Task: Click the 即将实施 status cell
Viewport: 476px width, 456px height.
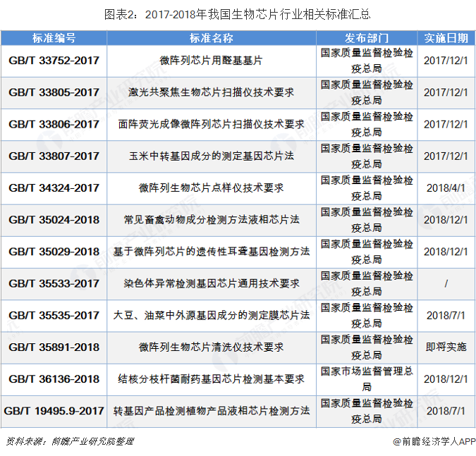Action: 446,347
